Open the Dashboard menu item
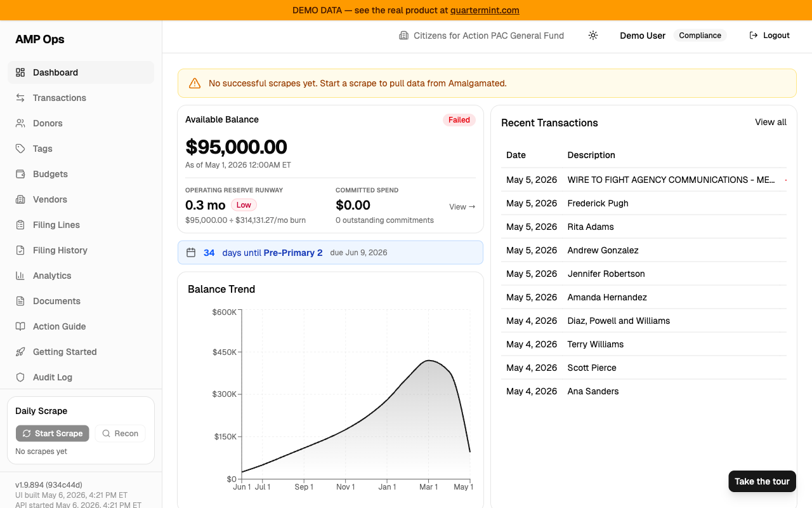Image resolution: width=812 pixels, height=508 pixels. point(81,72)
